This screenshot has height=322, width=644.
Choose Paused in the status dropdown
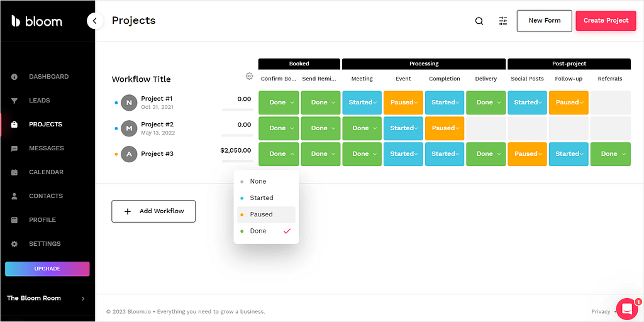tap(266, 214)
